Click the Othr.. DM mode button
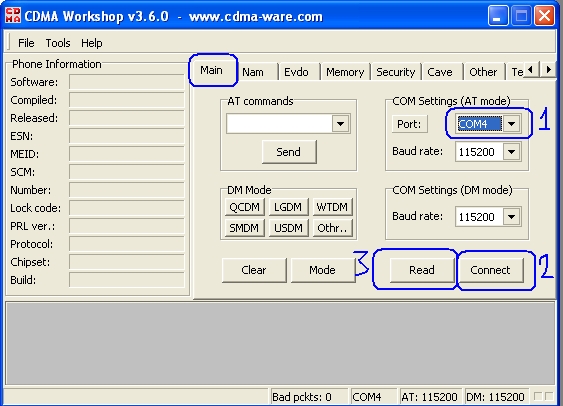The height and width of the screenshot is (406, 563). pyautogui.click(x=332, y=228)
